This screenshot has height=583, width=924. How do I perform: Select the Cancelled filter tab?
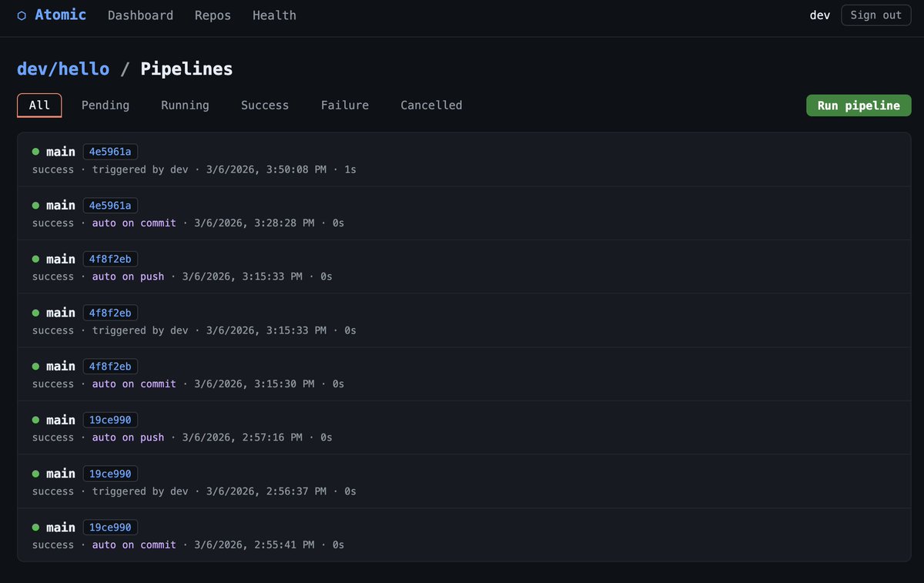(x=431, y=106)
